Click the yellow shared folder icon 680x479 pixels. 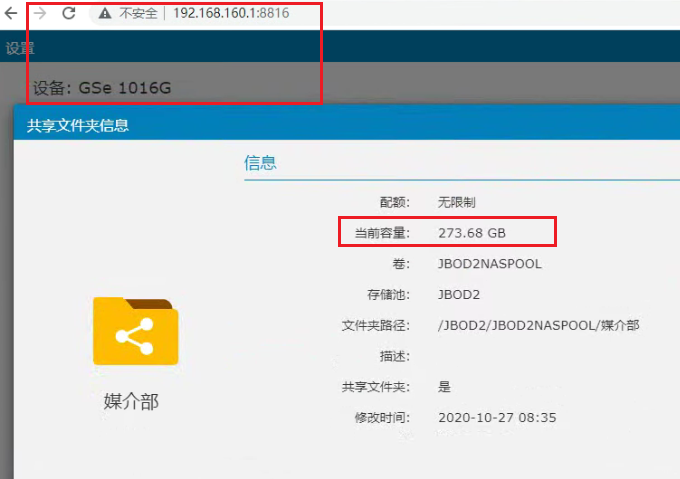pos(135,331)
